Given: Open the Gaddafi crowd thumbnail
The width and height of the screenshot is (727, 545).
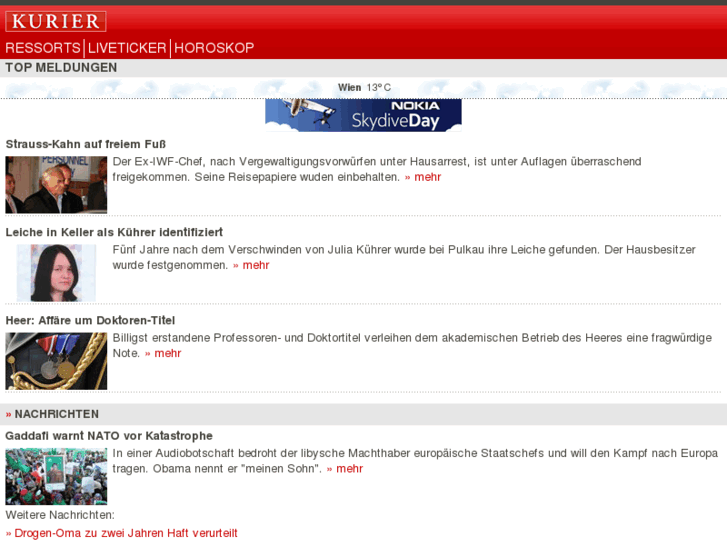Looking at the screenshot, I should coord(56,476).
